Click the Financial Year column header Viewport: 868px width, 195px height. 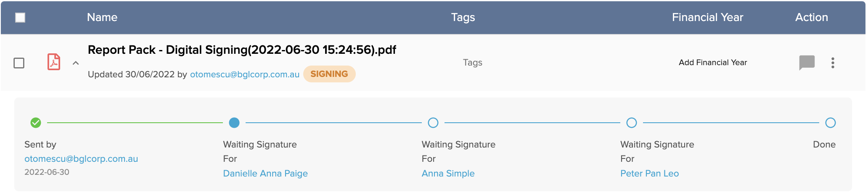708,17
